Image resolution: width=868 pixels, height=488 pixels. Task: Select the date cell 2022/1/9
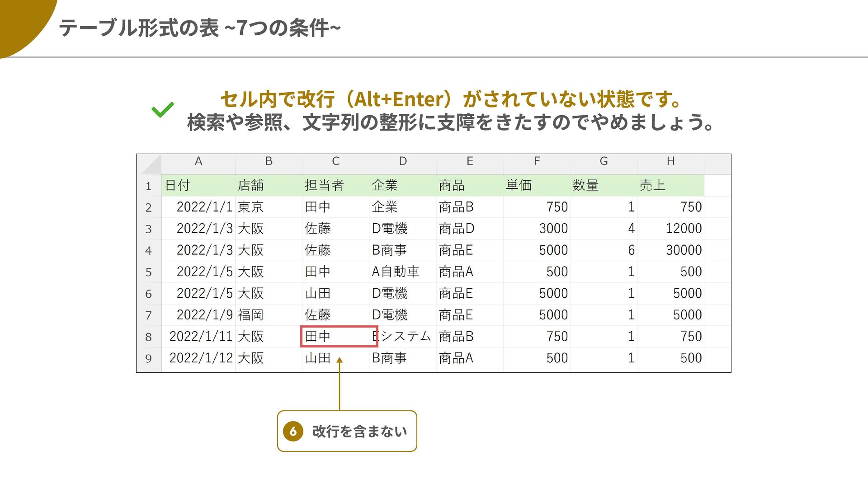[x=198, y=315]
